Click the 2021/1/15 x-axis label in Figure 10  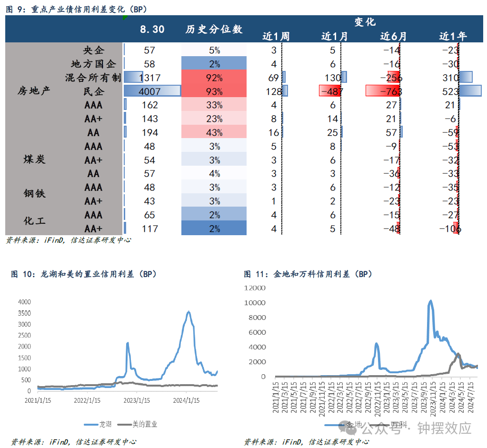38,400
